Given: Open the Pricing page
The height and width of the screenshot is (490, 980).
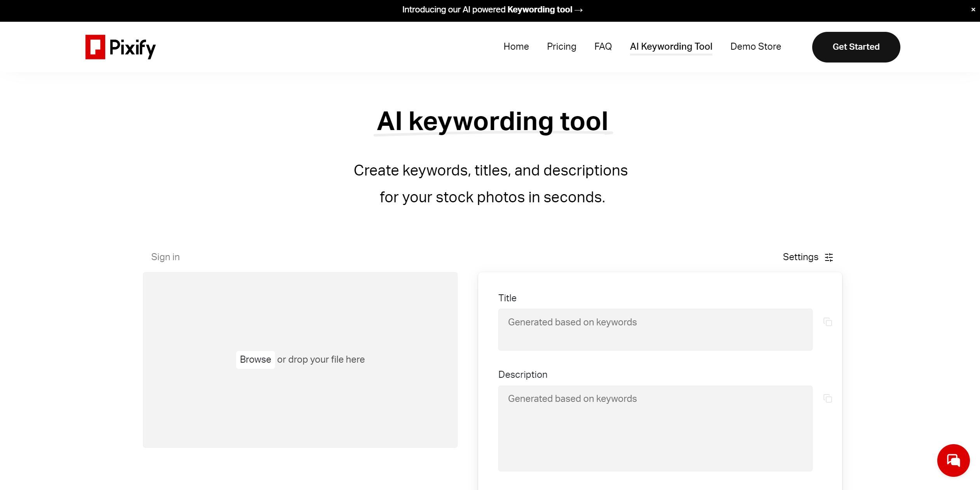Looking at the screenshot, I should click(561, 47).
